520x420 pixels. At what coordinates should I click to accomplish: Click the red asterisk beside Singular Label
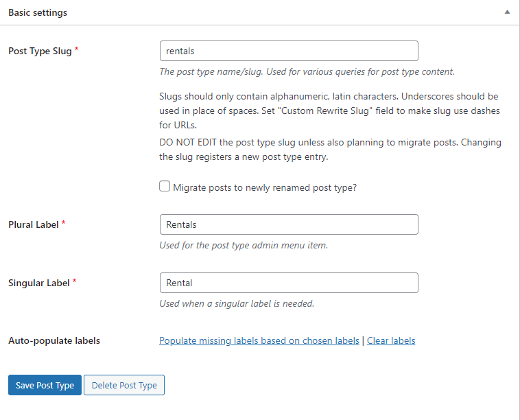(74, 281)
